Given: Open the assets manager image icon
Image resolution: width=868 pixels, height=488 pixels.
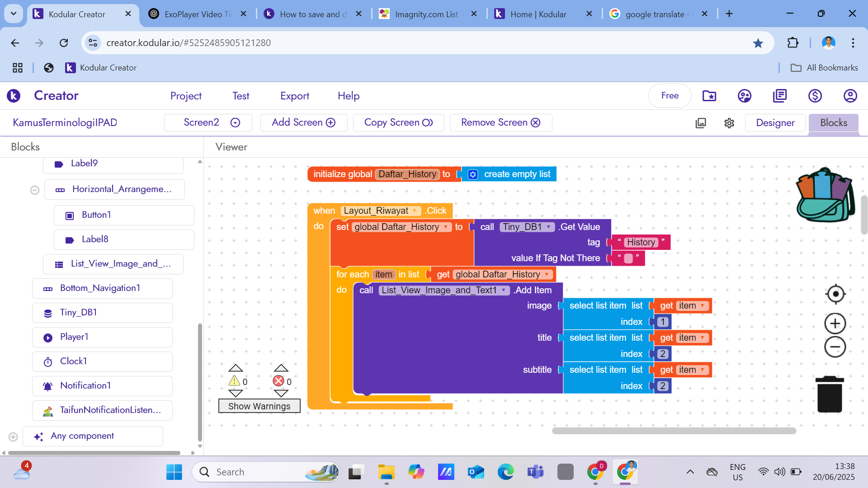Looking at the screenshot, I should pyautogui.click(x=701, y=123).
